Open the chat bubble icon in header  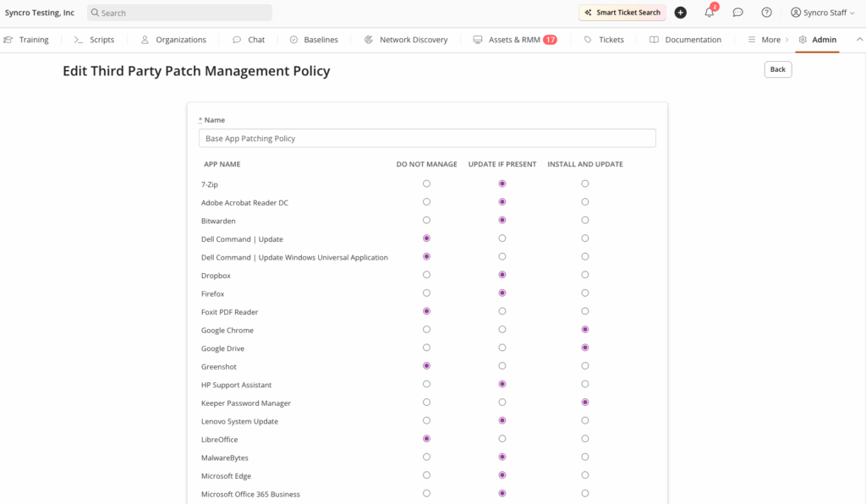tap(737, 13)
